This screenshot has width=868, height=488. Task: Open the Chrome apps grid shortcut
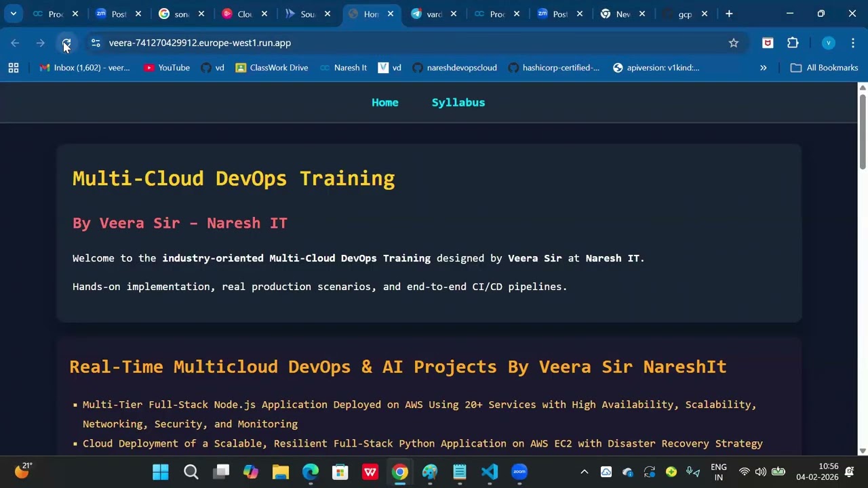[14, 68]
